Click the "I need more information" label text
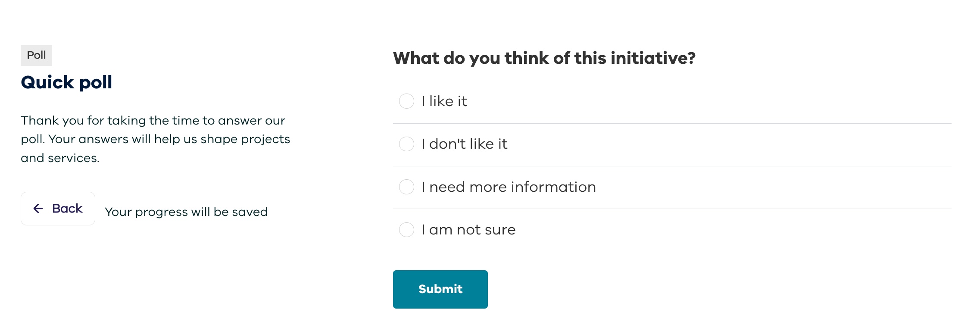The image size is (980, 331). click(x=509, y=187)
